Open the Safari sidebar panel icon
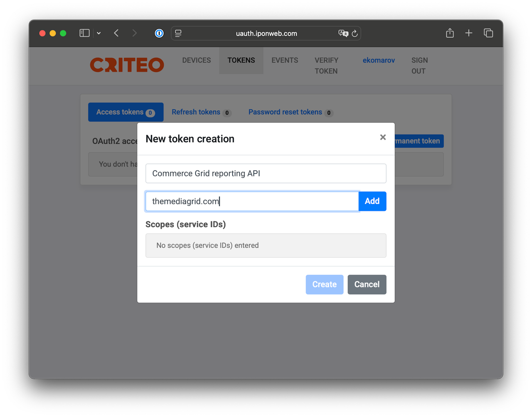This screenshot has height=417, width=532. pyautogui.click(x=84, y=33)
